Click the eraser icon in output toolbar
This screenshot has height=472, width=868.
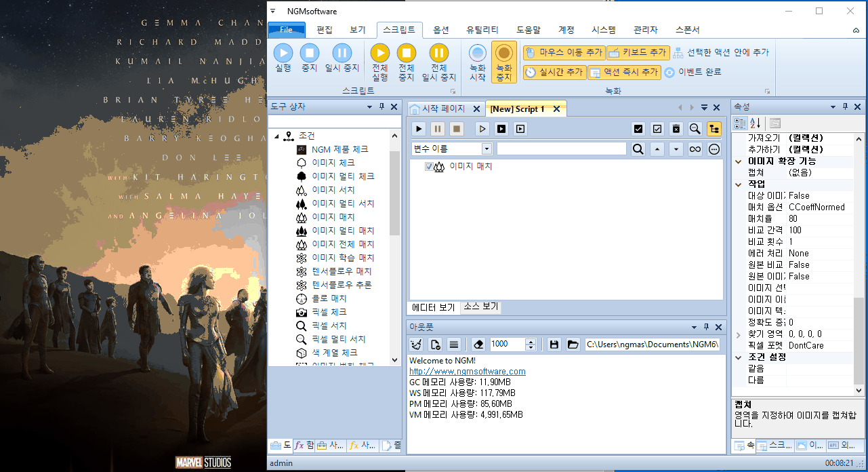click(x=478, y=345)
